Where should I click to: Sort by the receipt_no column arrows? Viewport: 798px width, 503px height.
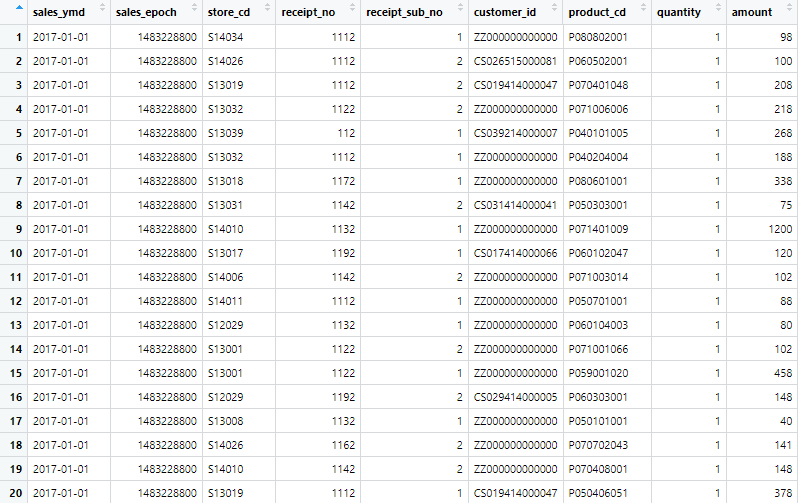(352, 8)
